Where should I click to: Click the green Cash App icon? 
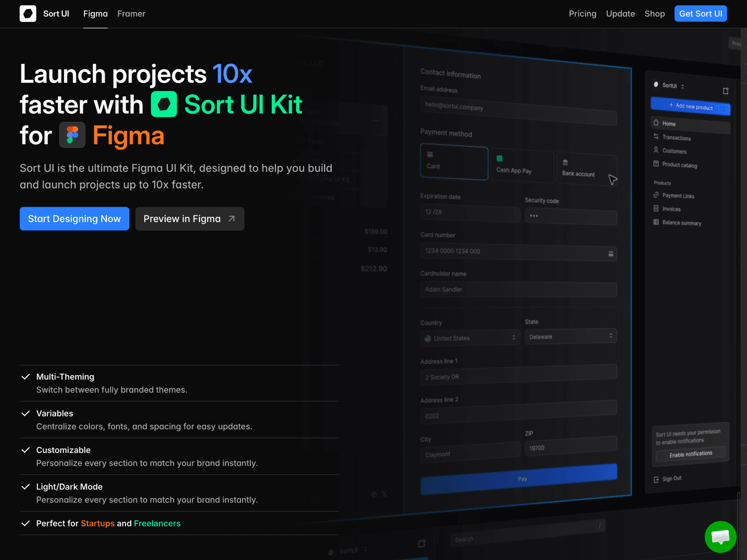(500, 159)
